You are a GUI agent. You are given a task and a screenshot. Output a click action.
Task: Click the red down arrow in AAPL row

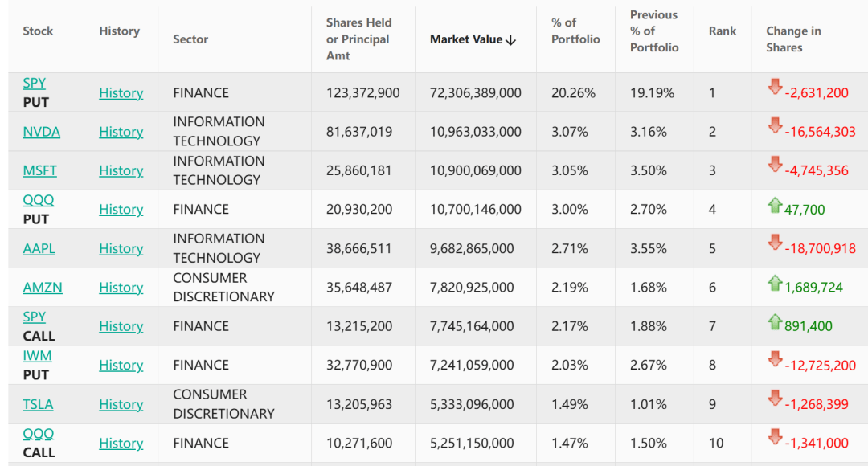(775, 242)
